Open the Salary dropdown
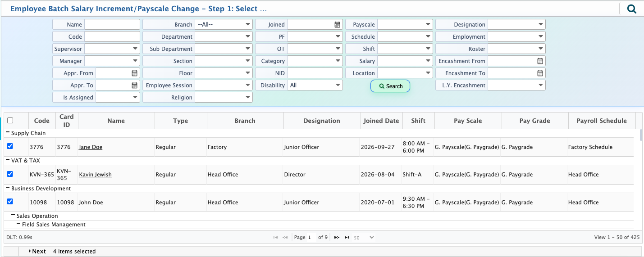Viewport: 644px width, 257px height. click(405, 61)
